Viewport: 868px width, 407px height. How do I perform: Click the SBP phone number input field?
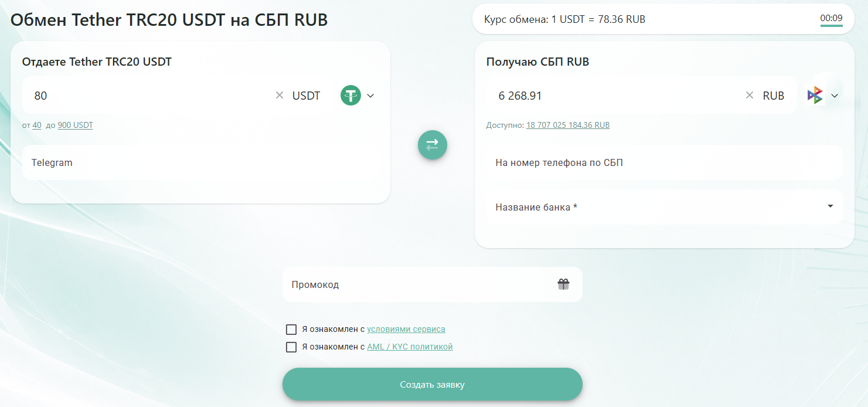[664, 162]
